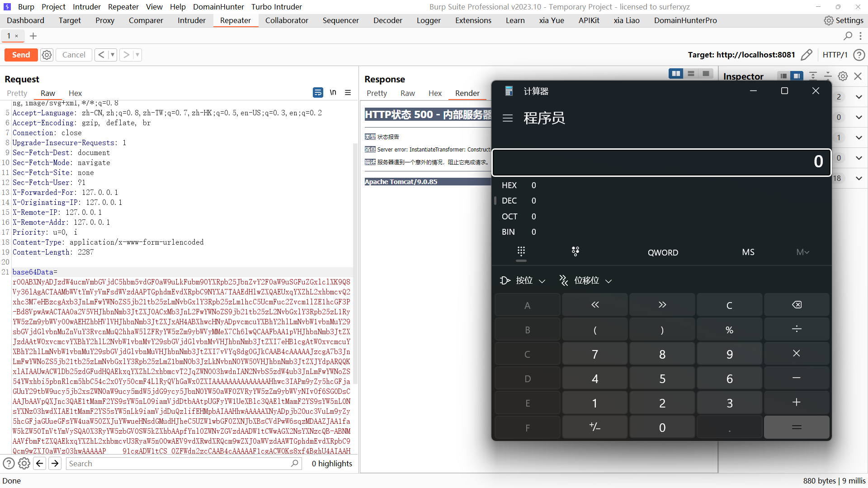This screenshot has width=868, height=488.
Task: Select top-bottom layout view
Action: tap(691, 74)
